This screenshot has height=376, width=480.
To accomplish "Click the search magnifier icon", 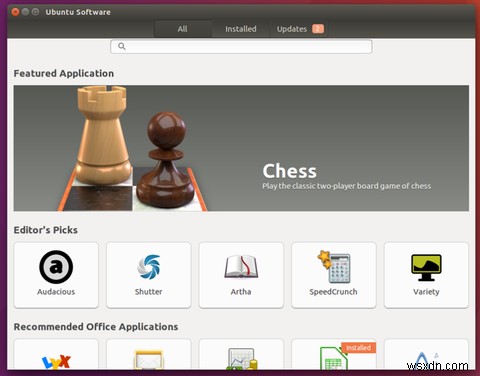I will tap(122, 46).
